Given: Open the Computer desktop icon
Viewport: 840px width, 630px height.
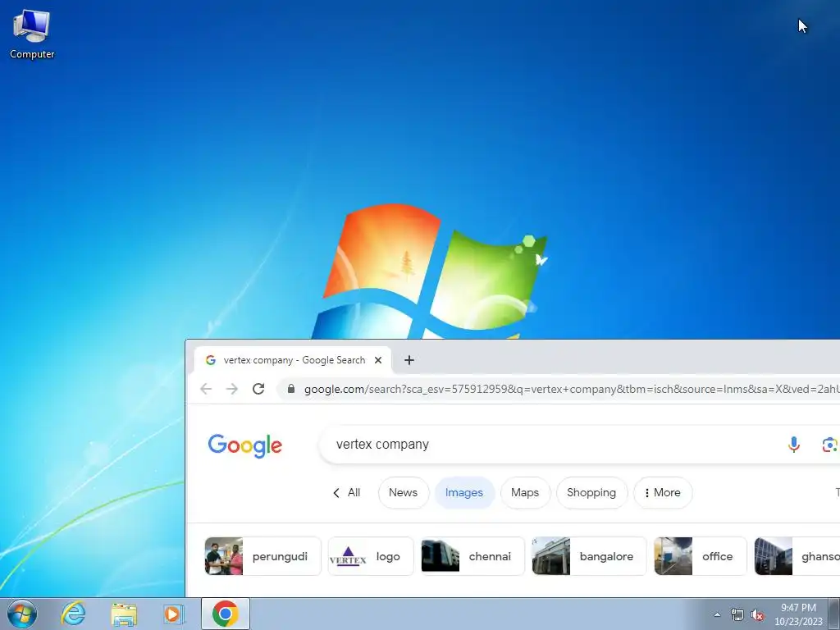Looking at the screenshot, I should tap(32, 34).
